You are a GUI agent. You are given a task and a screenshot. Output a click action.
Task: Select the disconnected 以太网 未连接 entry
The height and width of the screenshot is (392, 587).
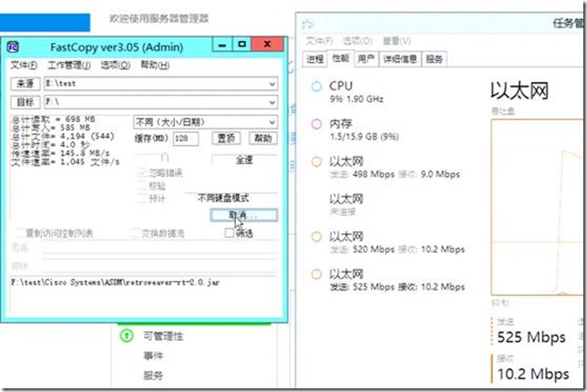(346, 204)
